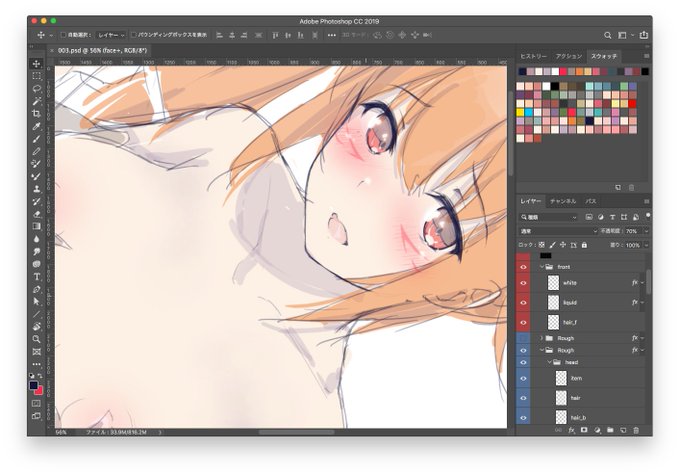Select the Crop tool
680x475 pixels.
coord(36,114)
